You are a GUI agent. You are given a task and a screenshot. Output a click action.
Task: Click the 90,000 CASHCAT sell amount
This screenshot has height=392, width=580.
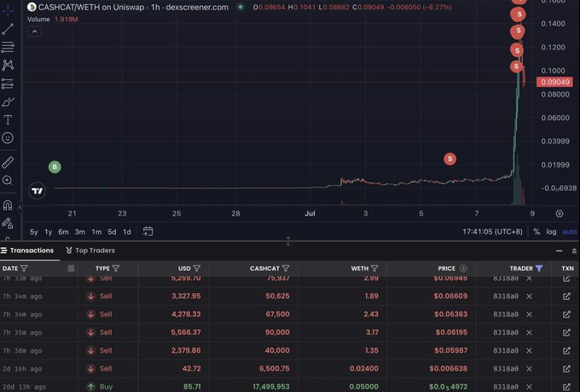(277, 332)
